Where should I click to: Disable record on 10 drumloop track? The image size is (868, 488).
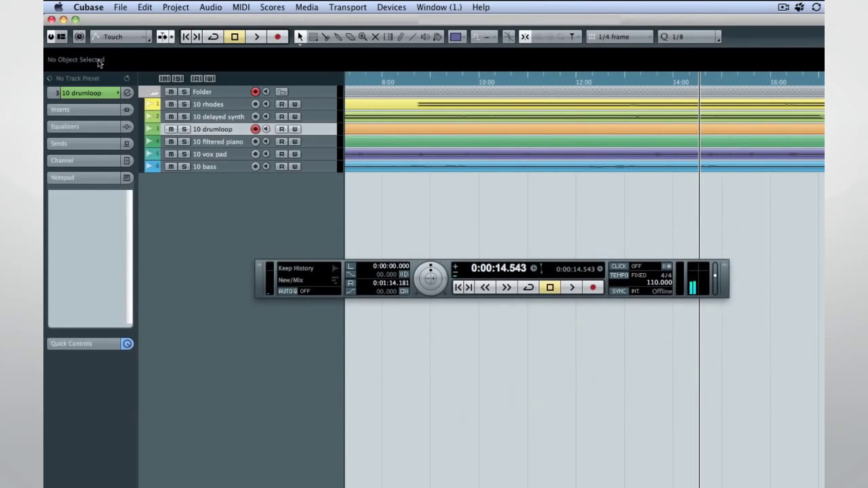256,129
